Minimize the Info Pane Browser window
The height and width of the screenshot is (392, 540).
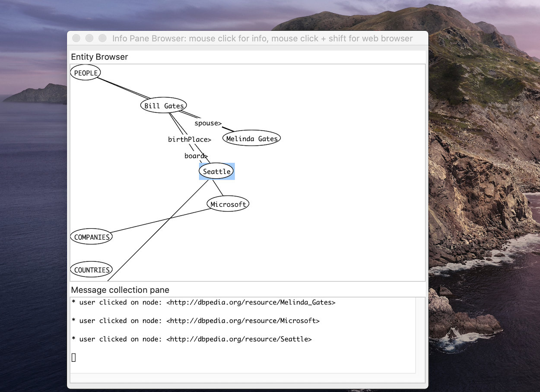click(89, 38)
